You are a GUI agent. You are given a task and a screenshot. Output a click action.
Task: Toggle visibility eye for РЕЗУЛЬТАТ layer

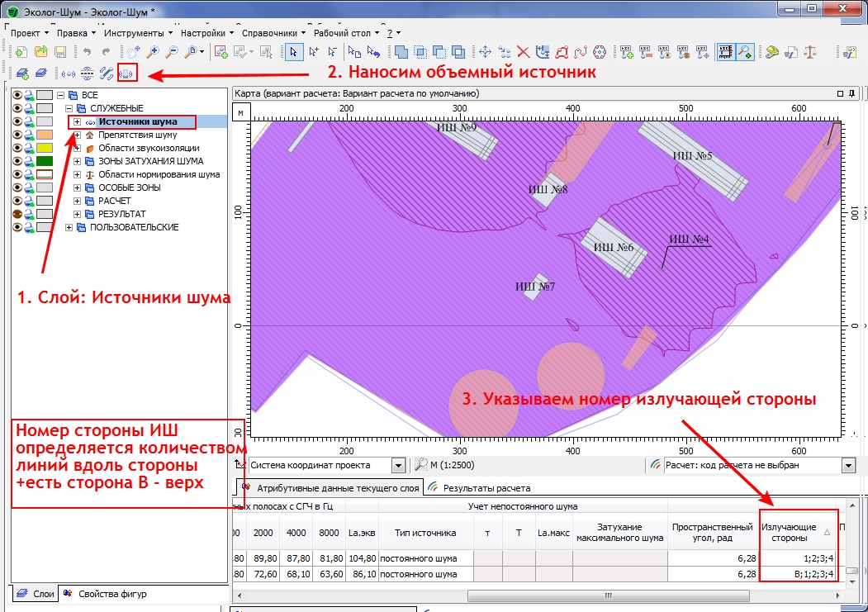18,214
